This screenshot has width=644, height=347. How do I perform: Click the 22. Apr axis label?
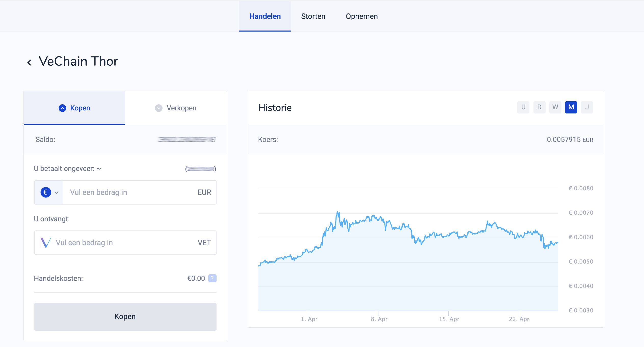[x=519, y=319]
